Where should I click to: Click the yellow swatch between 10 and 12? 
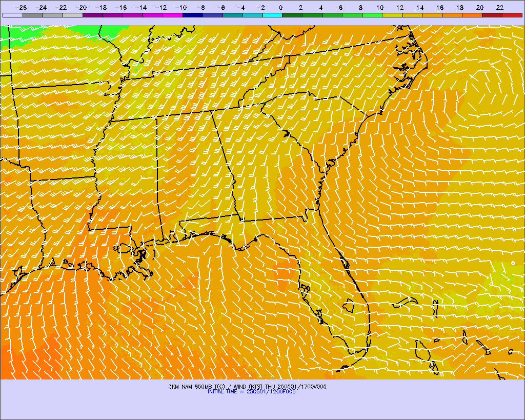[x=392, y=15]
